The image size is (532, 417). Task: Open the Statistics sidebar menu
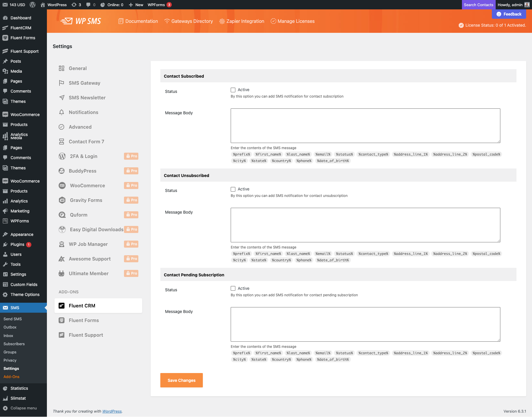tap(23, 388)
